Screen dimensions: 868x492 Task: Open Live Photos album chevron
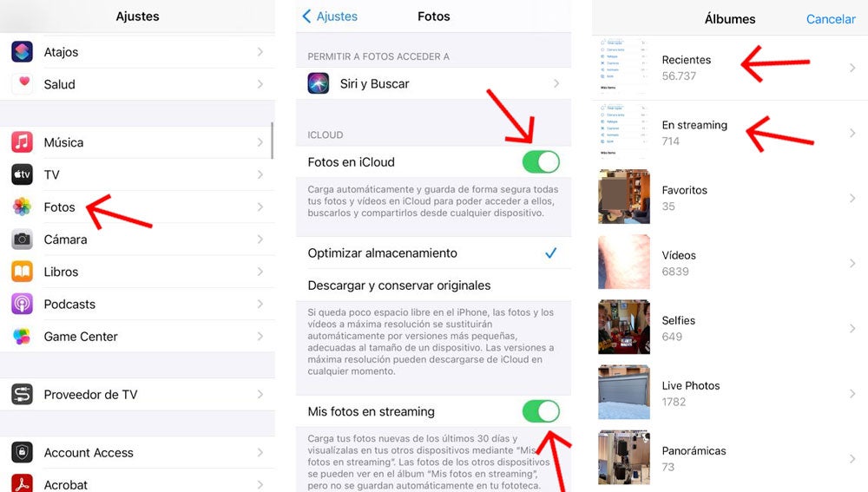[852, 393]
